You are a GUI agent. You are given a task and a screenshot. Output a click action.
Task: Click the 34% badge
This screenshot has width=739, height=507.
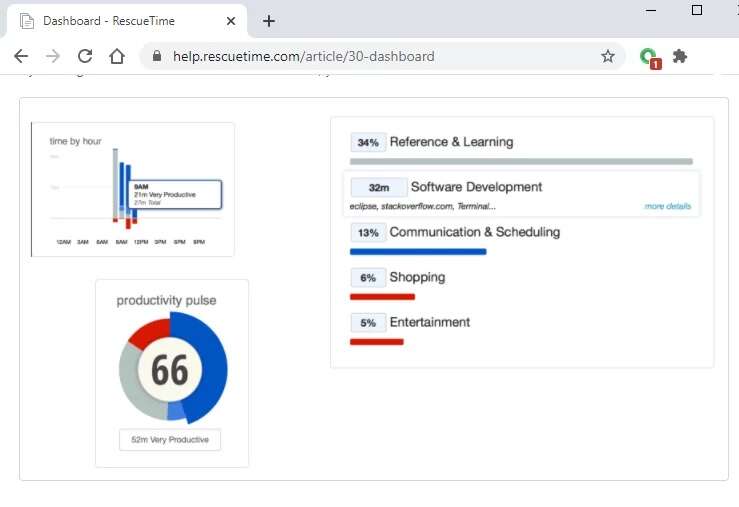point(368,142)
